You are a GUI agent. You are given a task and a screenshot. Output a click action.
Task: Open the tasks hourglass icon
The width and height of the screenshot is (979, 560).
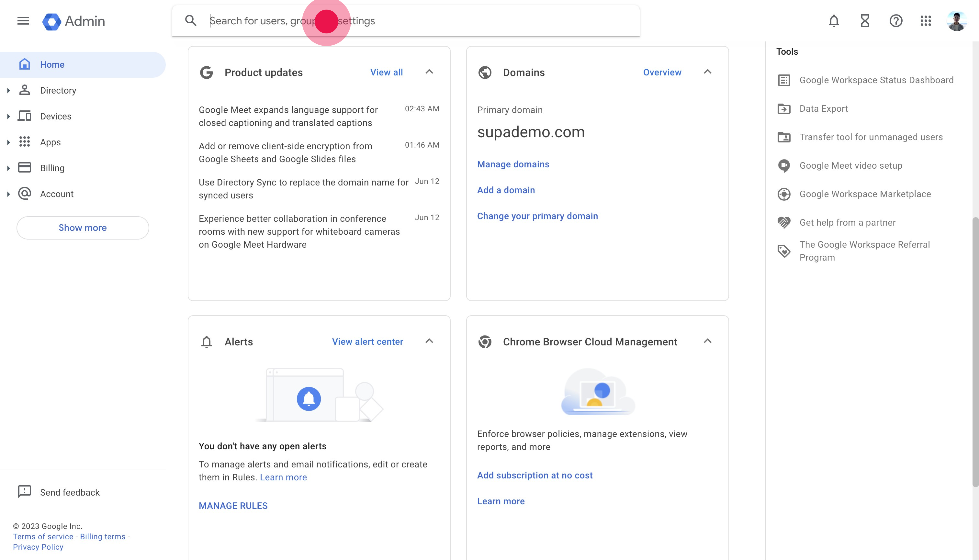pyautogui.click(x=865, y=21)
